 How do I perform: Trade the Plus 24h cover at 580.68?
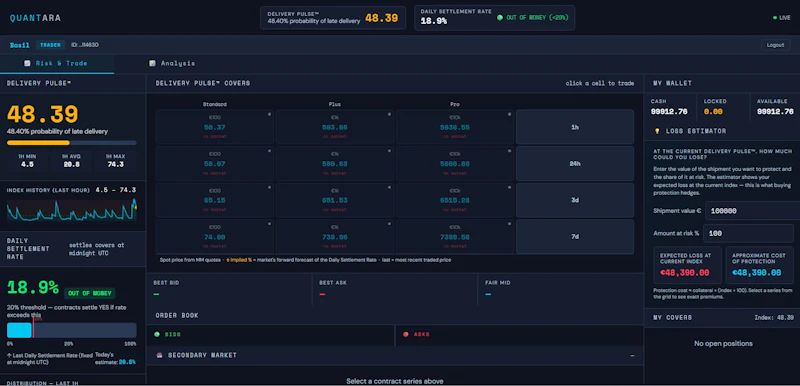click(x=335, y=164)
